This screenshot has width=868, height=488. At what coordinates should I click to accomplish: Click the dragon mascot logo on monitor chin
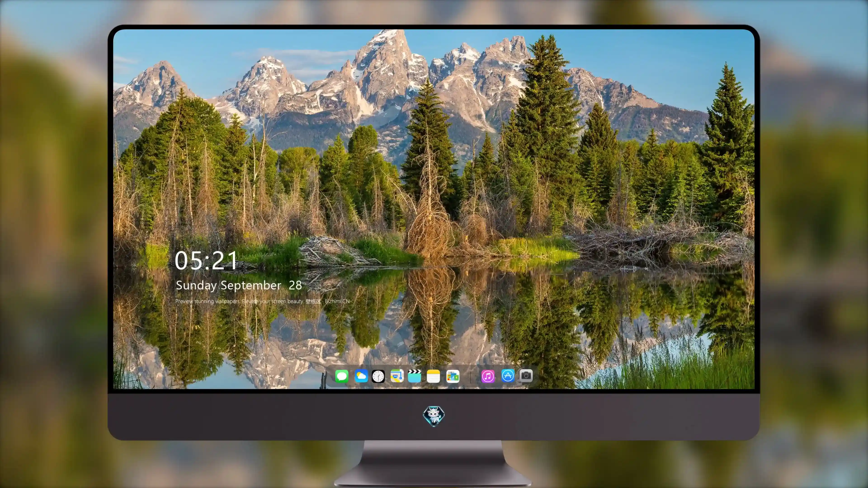point(434,416)
